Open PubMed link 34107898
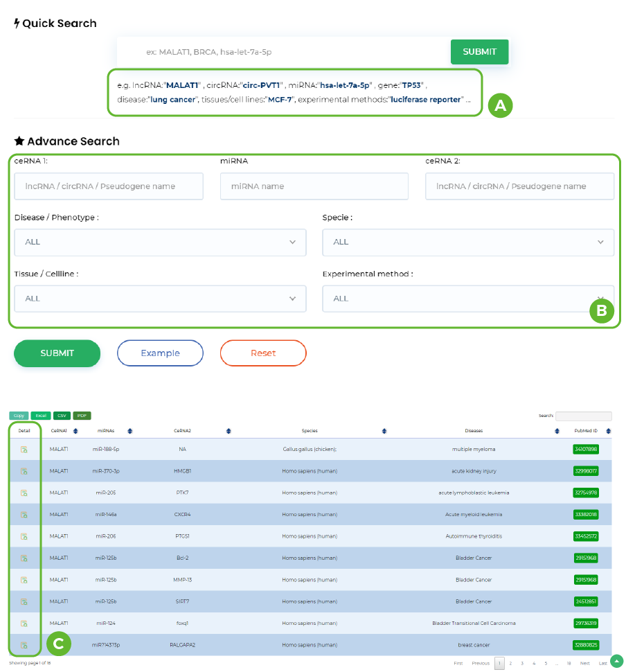 586,450
